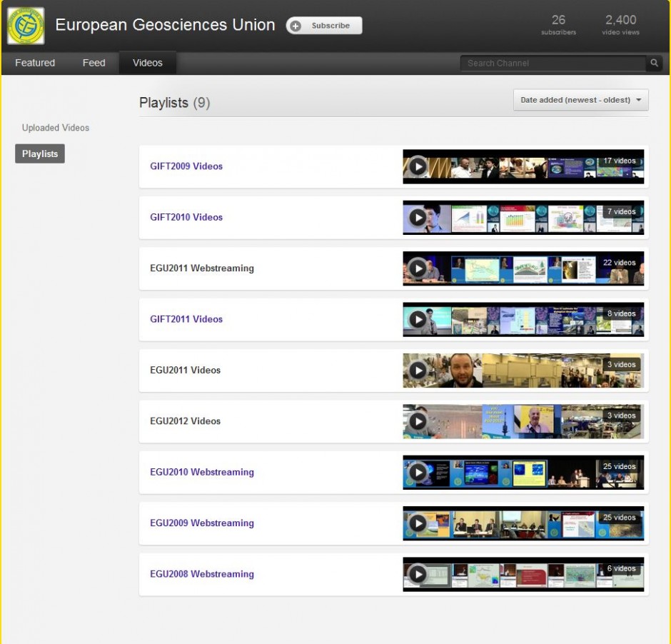671x644 pixels.
Task: Play the EGU2010 Webstreaming playlist
Action: pos(418,472)
